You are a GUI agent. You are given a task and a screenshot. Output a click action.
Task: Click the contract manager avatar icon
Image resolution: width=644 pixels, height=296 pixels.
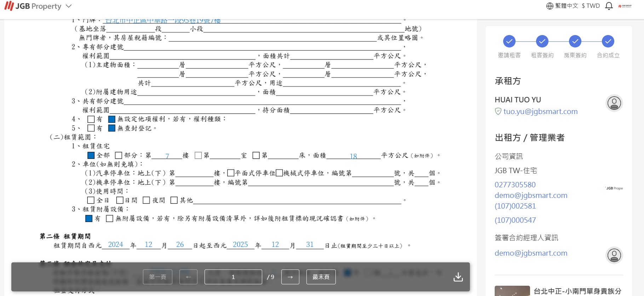(x=614, y=255)
